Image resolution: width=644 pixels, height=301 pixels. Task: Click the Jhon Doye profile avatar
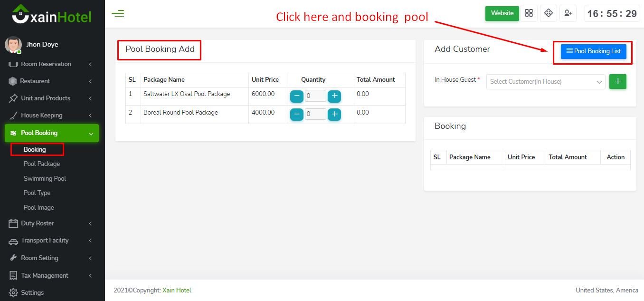[x=13, y=45]
